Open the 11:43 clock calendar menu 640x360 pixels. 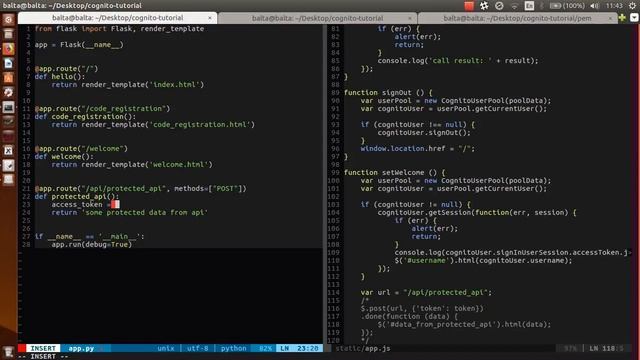[614, 6]
